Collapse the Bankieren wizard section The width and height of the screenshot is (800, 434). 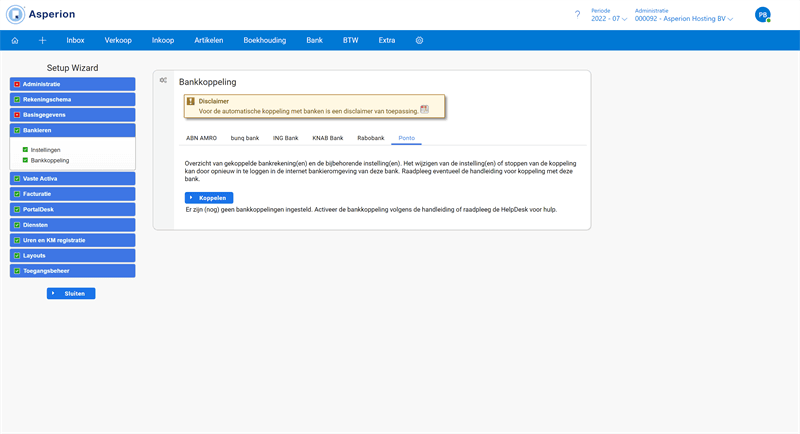pos(72,130)
